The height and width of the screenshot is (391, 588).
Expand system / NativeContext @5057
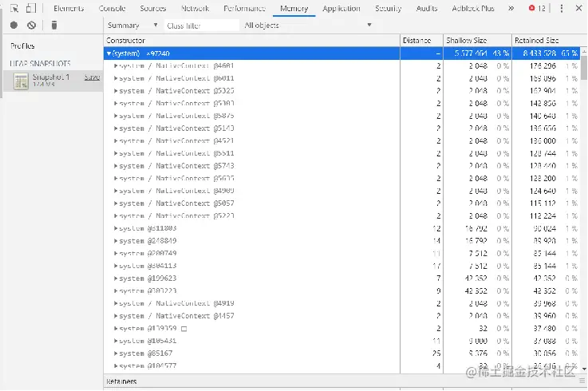pyautogui.click(x=116, y=203)
